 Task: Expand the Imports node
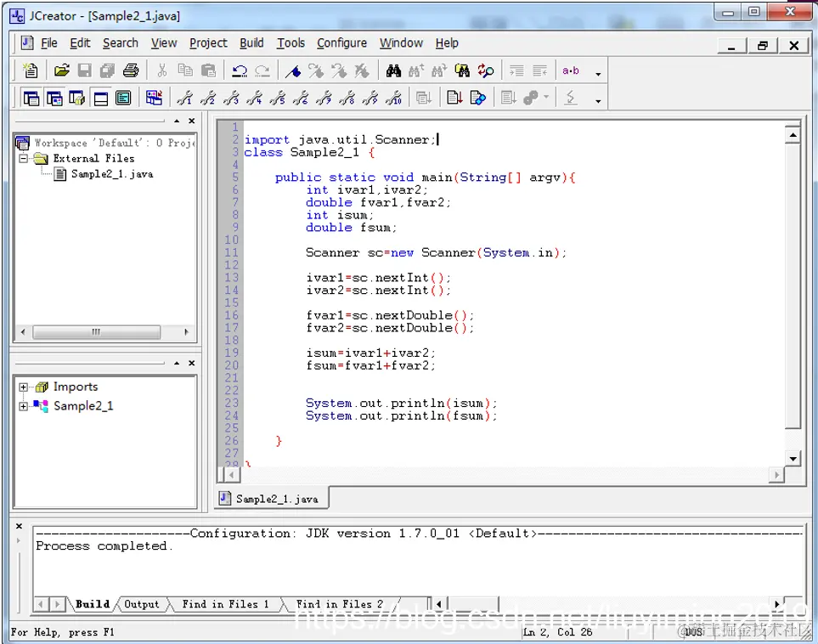point(23,387)
